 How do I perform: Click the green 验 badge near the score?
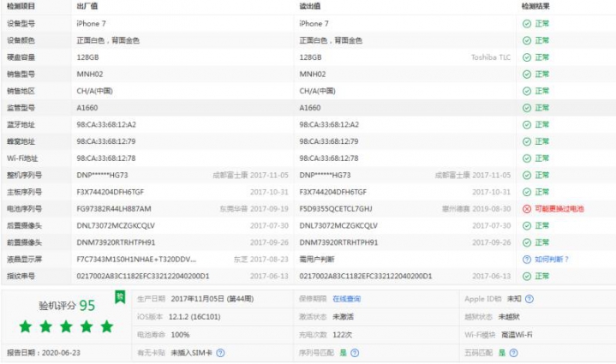[120, 297]
